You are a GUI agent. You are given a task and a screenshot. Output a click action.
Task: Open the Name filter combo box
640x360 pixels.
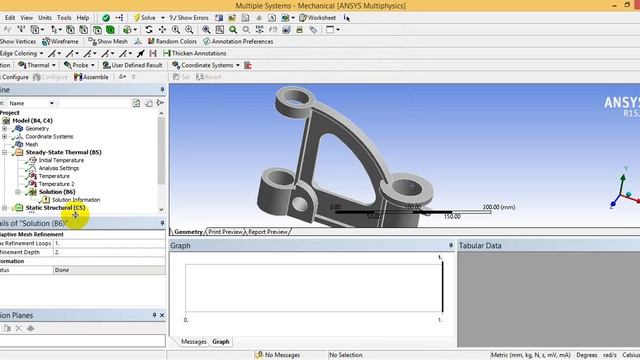coord(31,103)
